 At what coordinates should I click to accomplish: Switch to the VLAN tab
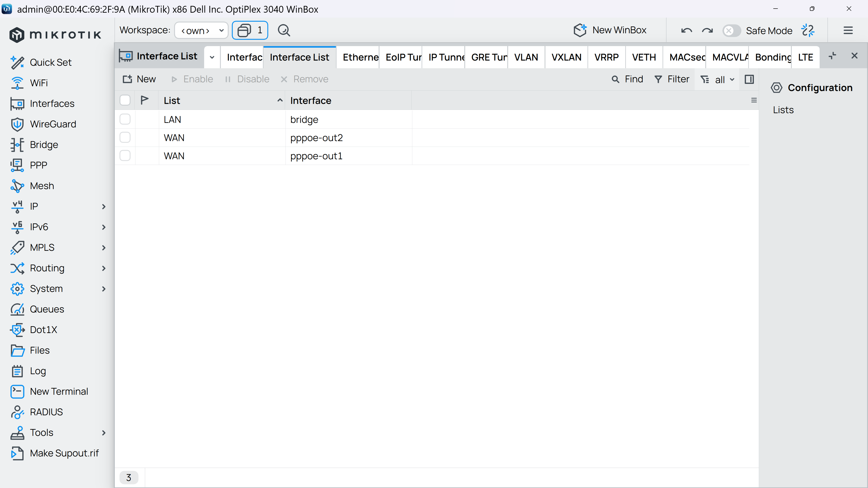pyautogui.click(x=526, y=57)
